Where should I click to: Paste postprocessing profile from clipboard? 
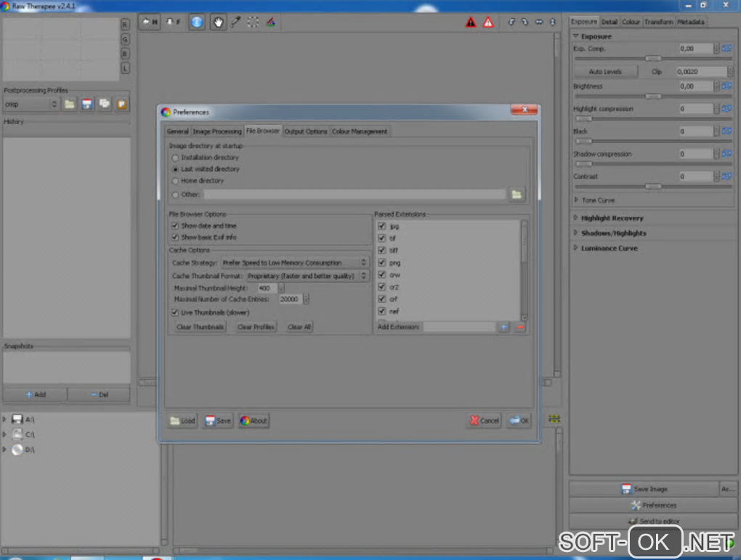click(122, 104)
